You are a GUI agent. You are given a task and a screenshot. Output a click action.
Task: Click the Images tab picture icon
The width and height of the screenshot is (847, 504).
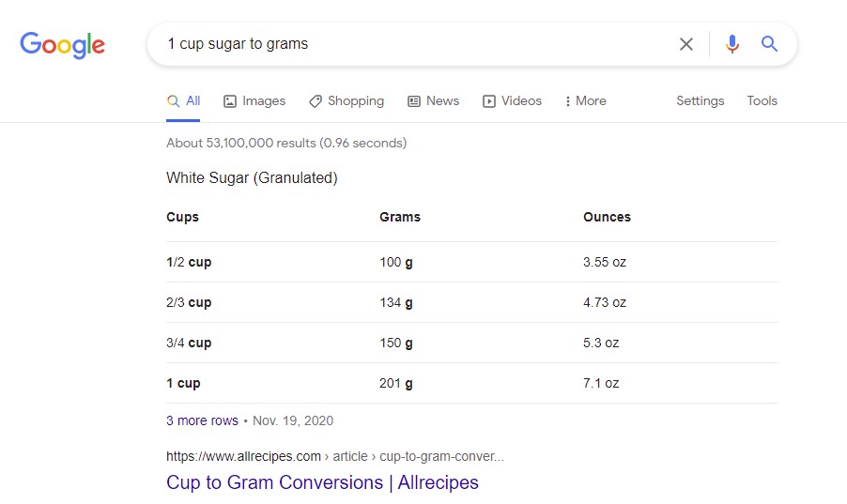coord(230,101)
